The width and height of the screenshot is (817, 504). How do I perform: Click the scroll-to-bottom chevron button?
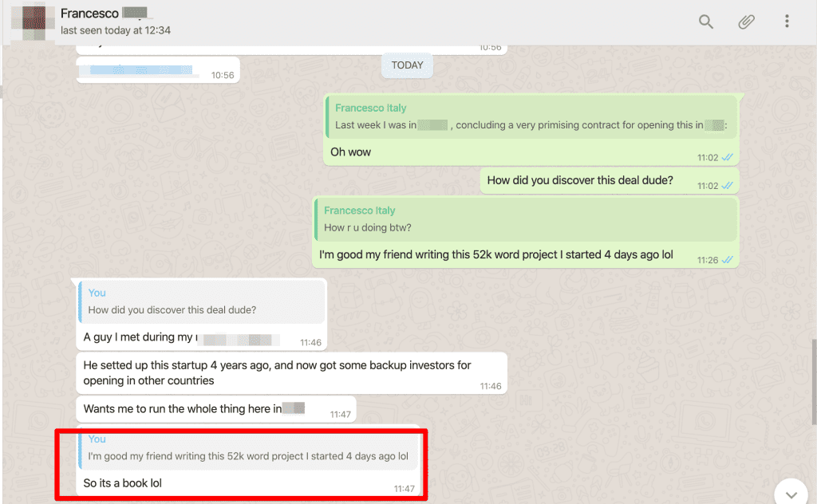point(791,494)
